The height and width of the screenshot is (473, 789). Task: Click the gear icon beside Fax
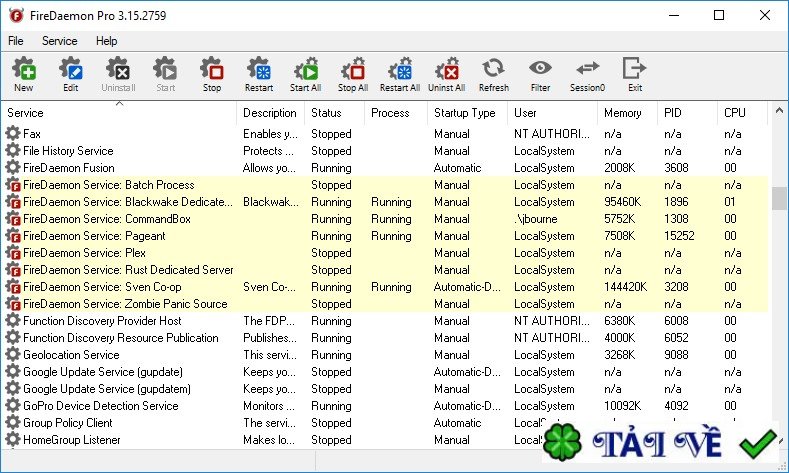click(x=13, y=133)
